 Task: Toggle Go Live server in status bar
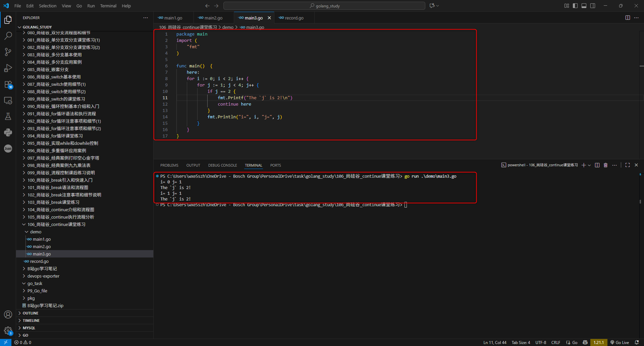620,342
